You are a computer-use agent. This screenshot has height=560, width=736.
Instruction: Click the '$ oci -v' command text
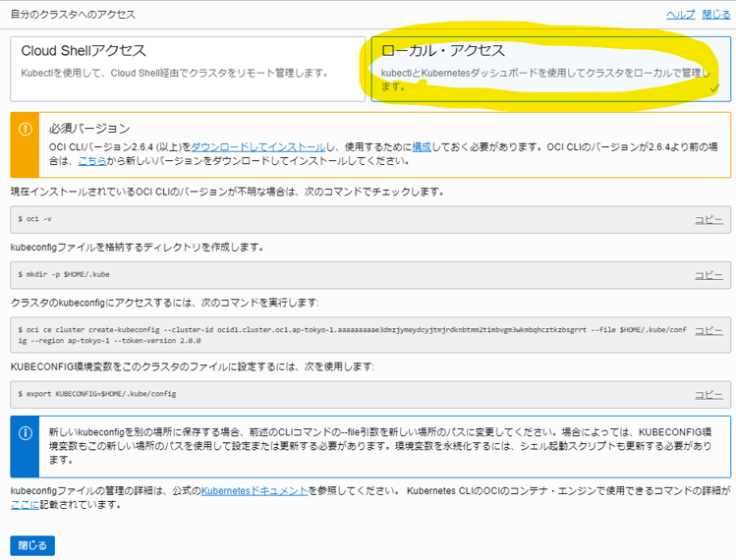click(34, 219)
